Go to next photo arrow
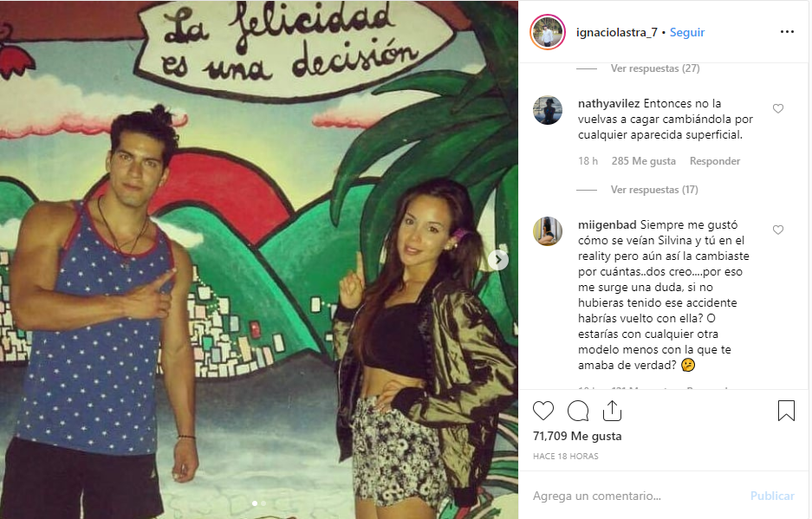812x519 pixels. coord(498,260)
